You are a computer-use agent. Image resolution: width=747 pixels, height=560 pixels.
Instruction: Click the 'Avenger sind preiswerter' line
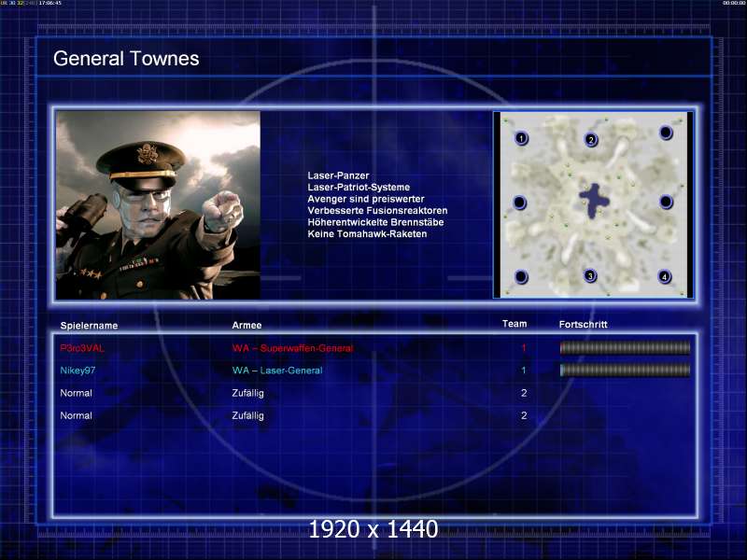tap(366, 199)
